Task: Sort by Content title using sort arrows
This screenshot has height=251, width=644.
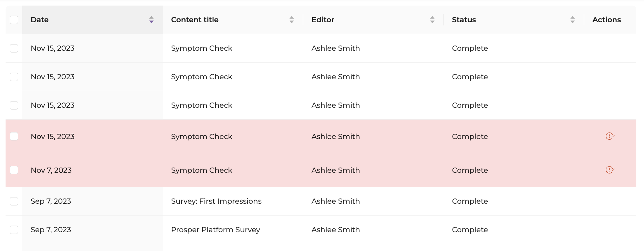Action: (x=292, y=20)
